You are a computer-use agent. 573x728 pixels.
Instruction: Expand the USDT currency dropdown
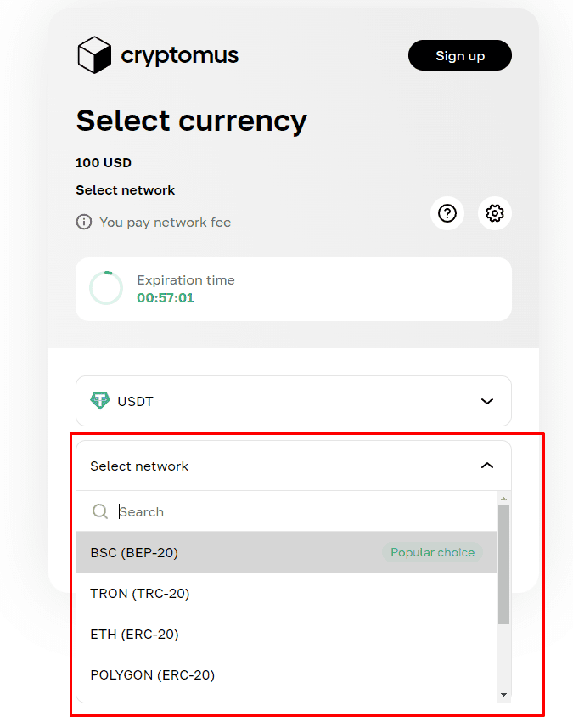(x=293, y=401)
